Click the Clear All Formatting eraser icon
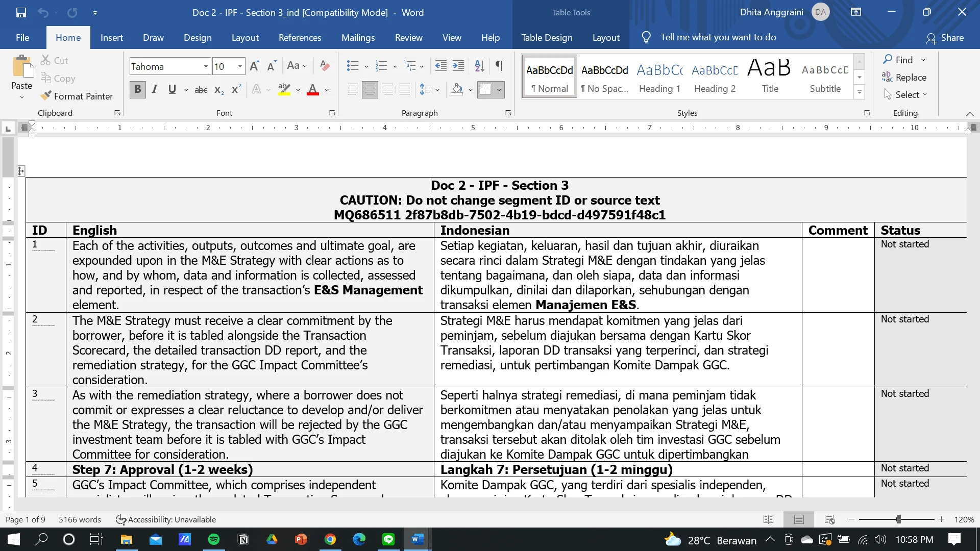The image size is (980, 551). (325, 66)
